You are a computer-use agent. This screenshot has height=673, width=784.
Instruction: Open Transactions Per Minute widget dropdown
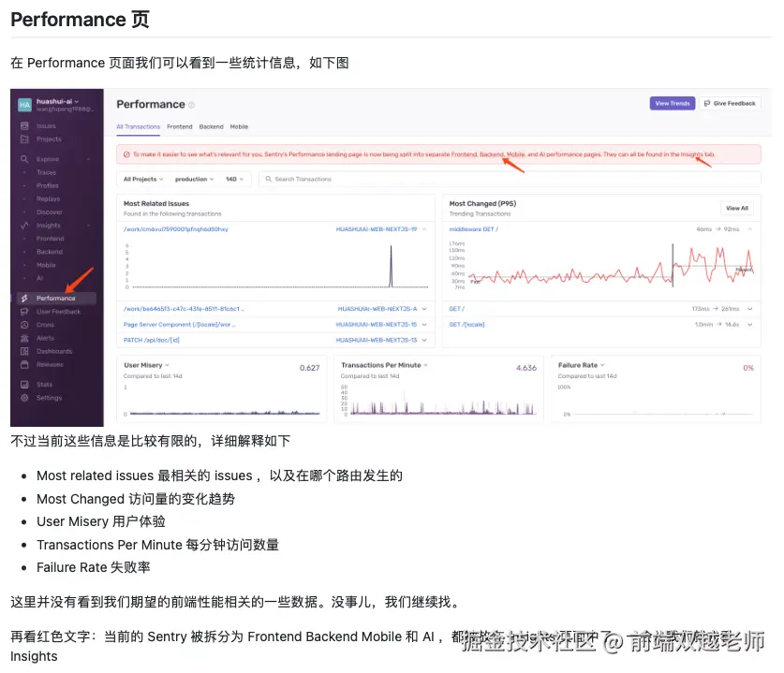[x=426, y=365]
